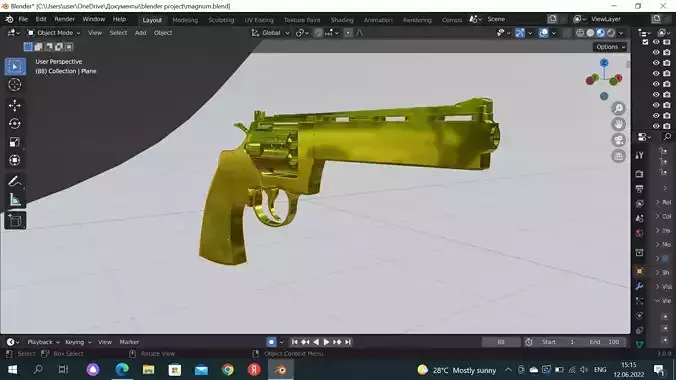Open the World properties tab

pyautogui.click(x=640, y=233)
